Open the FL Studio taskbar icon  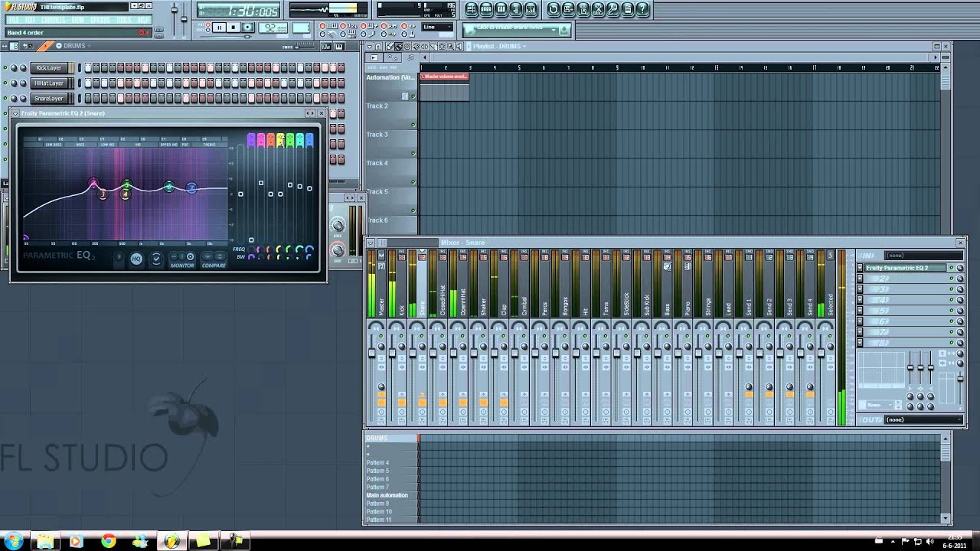click(171, 541)
